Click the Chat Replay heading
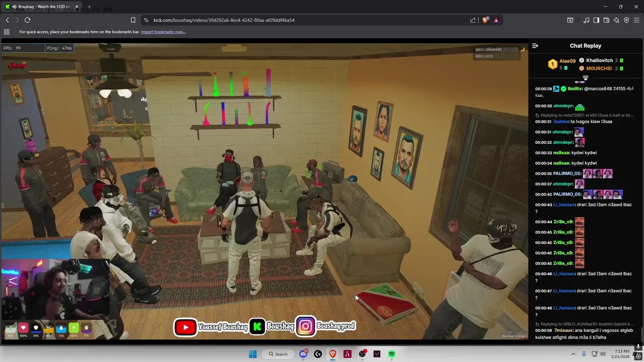Image resolution: width=644 pixels, height=362 pixels. (585, 46)
